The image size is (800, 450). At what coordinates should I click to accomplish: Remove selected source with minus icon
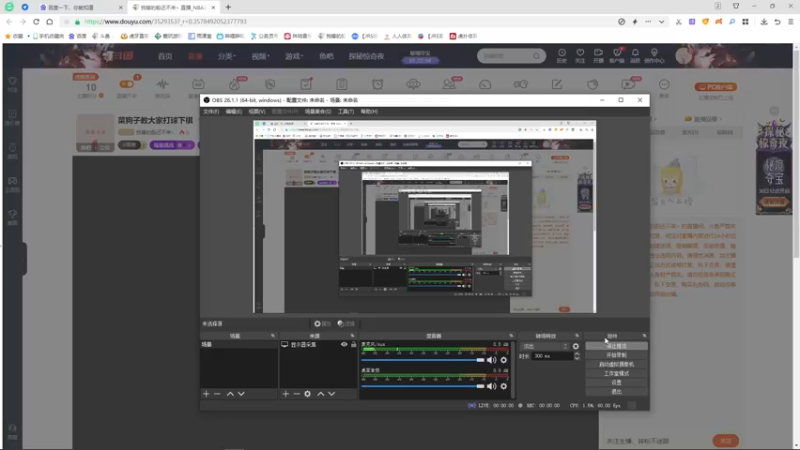pos(296,394)
